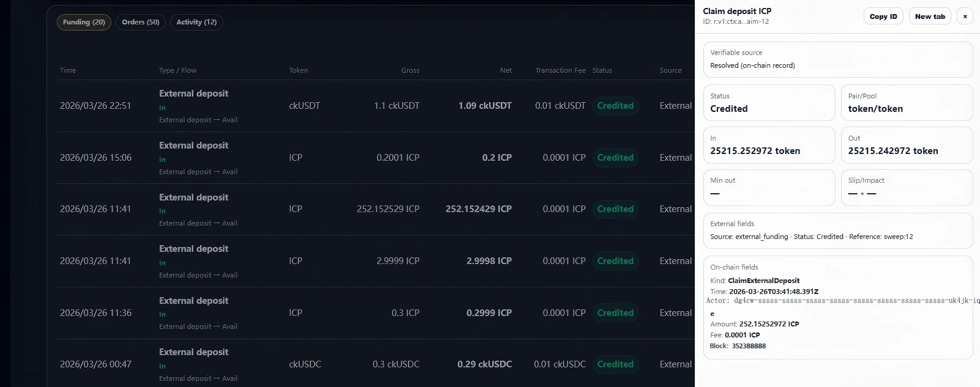Screen dimensions: 980x387
Task: Click Credited badge on 1.09 ckUSDT row
Action: 615,106
